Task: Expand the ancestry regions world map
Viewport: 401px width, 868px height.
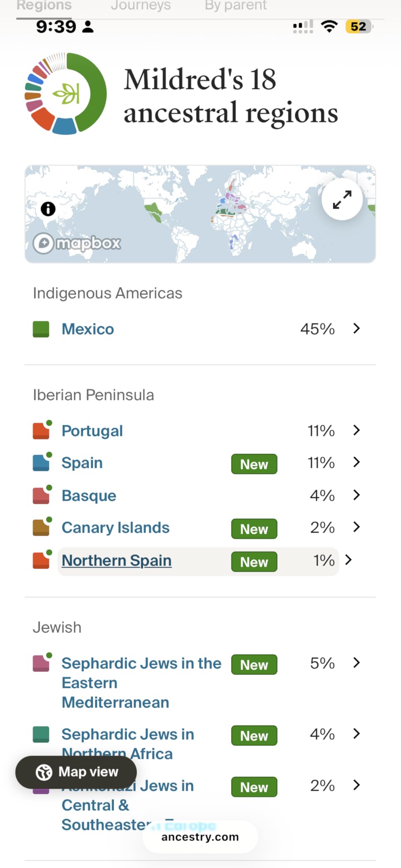Action: click(x=342, y=199)
